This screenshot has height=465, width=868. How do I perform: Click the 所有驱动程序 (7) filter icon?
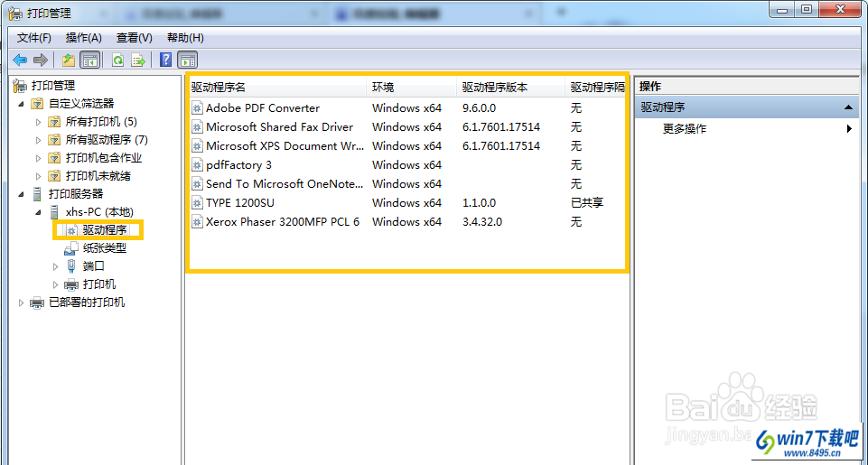(x=53, y=140)
